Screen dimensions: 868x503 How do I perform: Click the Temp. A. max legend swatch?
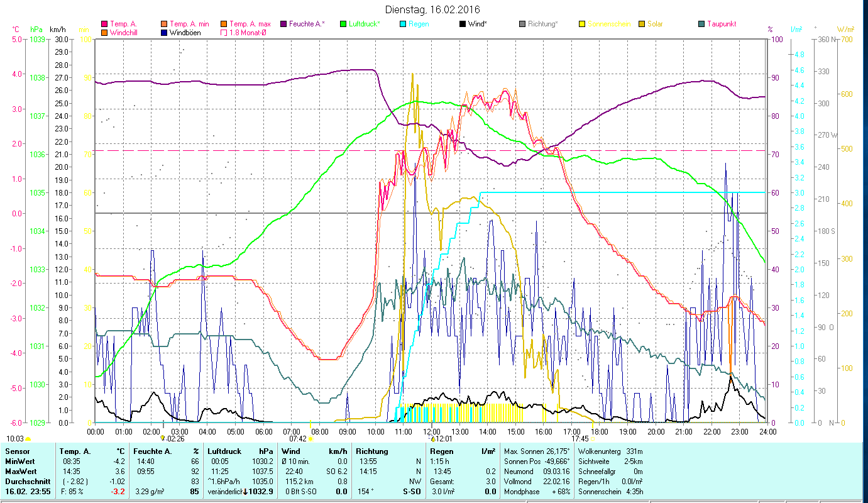click(224, 24)
